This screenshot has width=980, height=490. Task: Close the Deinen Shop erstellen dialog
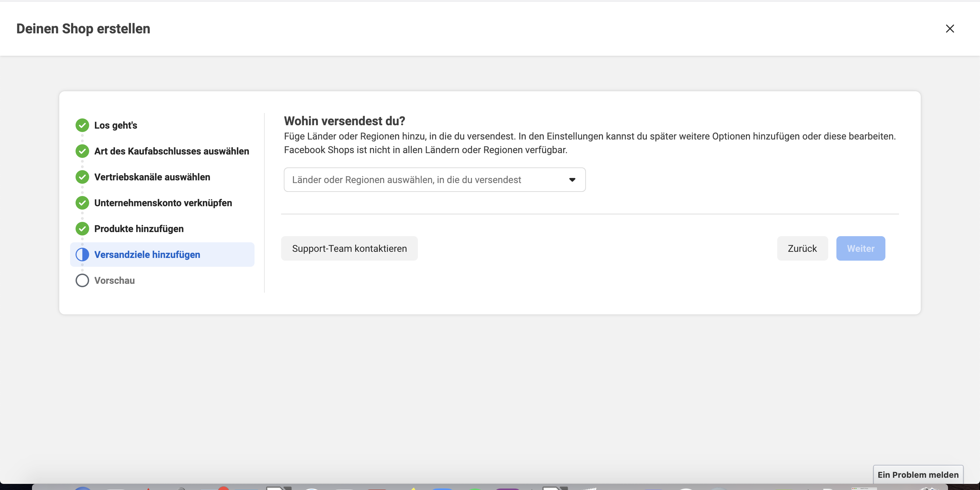950,29
